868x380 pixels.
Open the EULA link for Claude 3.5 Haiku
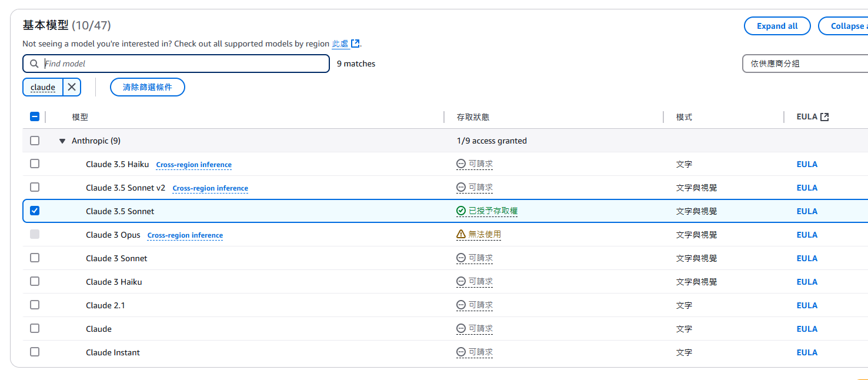click(x=807, y=164)
